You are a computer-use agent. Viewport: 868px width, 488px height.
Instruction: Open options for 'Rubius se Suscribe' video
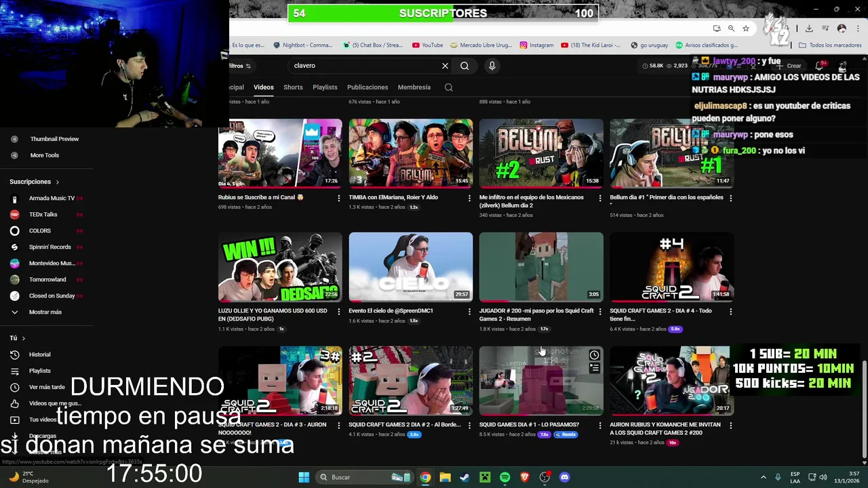pyautogui.click(x=339, y=198)
